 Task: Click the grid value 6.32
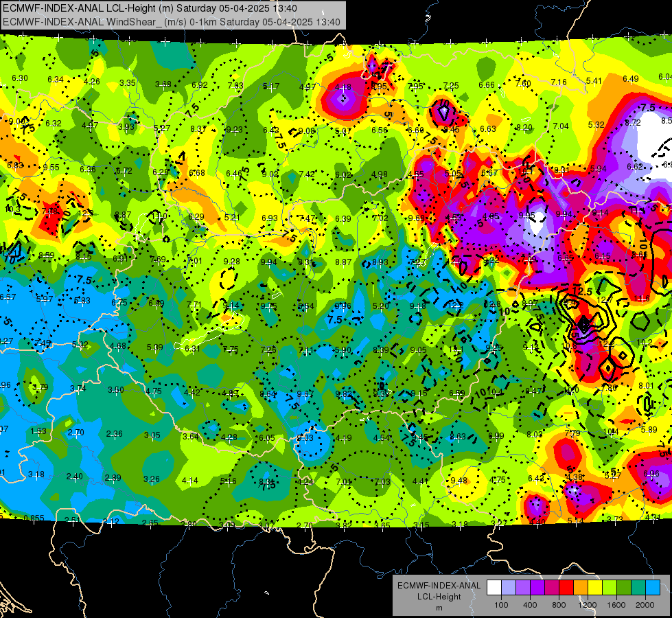click(54, 123)
